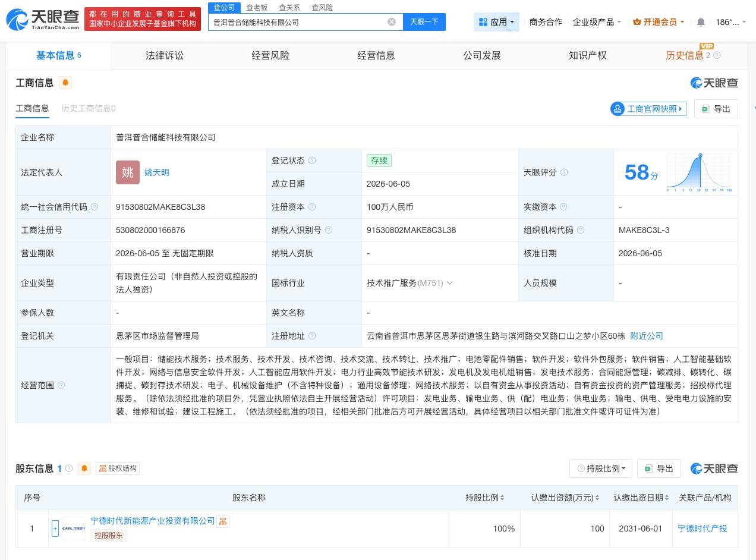Open 股权结构 button

tap(118, 468)
